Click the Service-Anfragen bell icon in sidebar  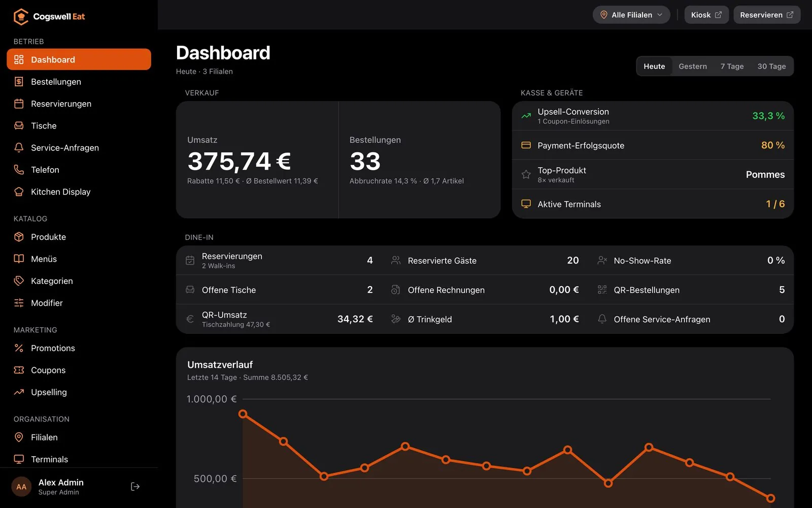coord(19,148)
